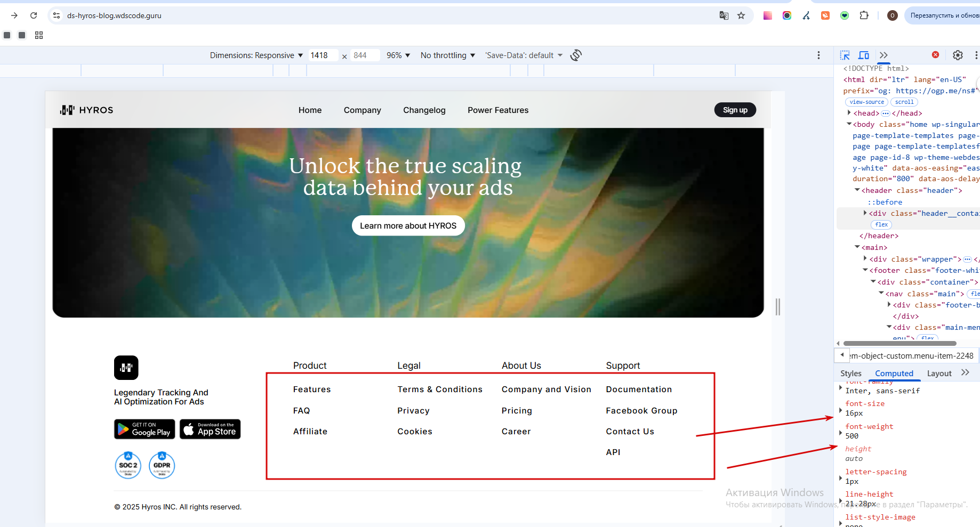Open the Chrome profile avatar

tap(893, 15)
